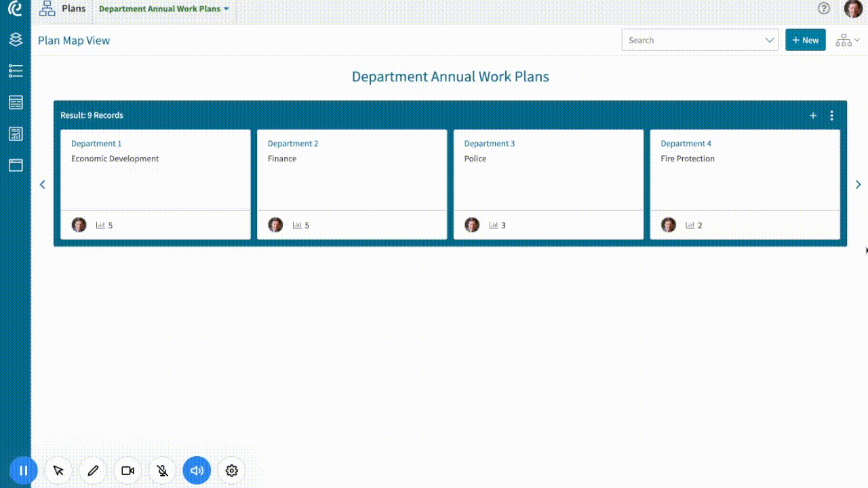Mute the microphone in the recording toolbar

(162, 470)
